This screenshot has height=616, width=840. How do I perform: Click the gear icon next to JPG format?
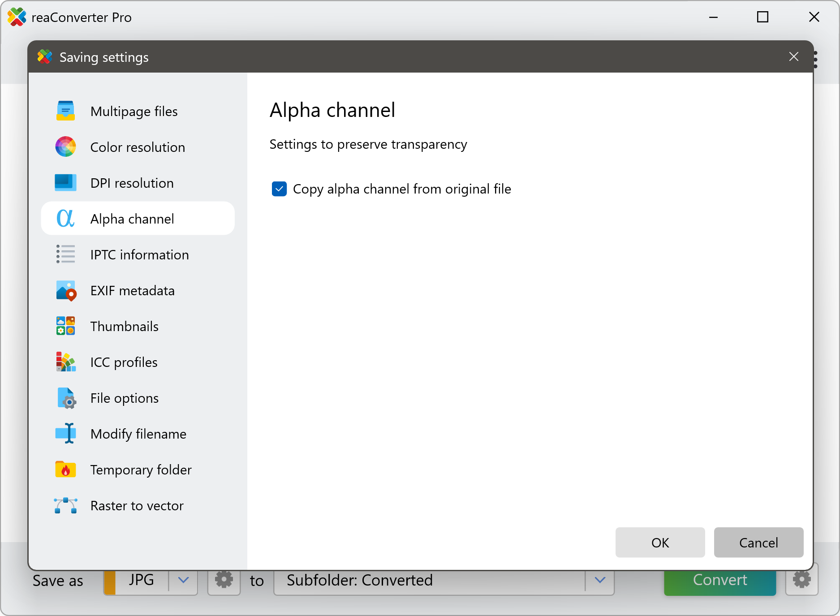coord(224,580)
